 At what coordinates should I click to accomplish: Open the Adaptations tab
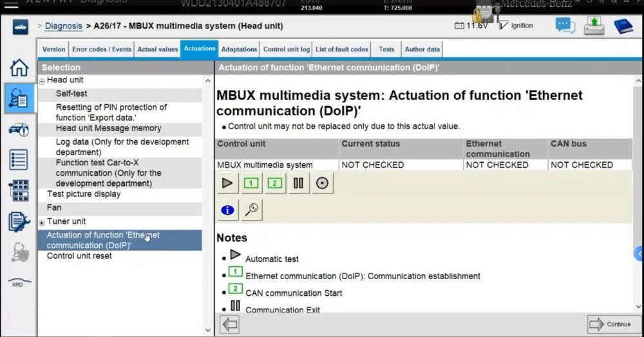pos(239,49)
